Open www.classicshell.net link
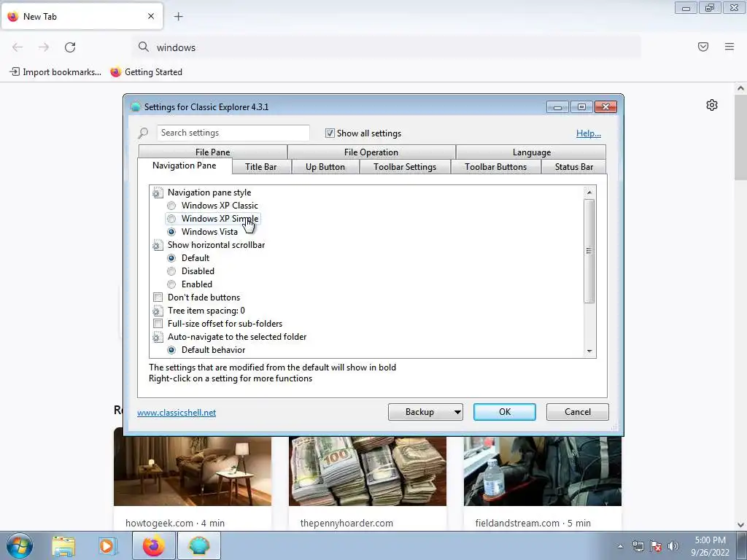 click(177, 413)
